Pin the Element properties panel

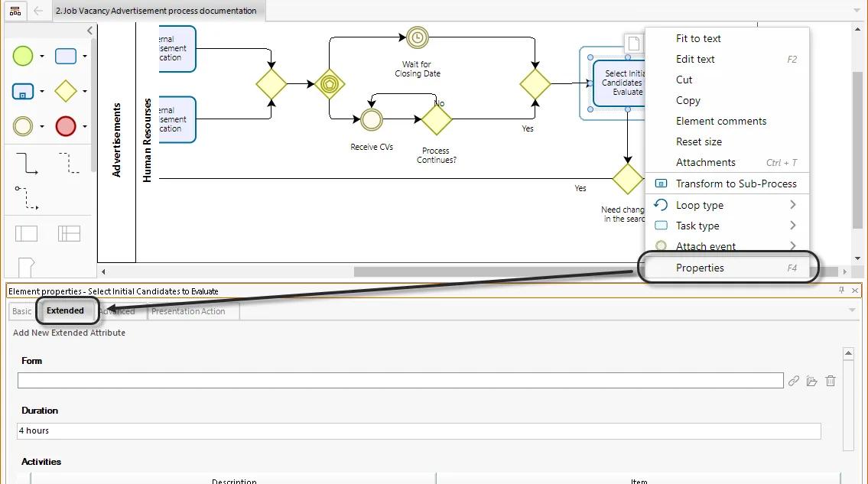(x=841, y=291)
